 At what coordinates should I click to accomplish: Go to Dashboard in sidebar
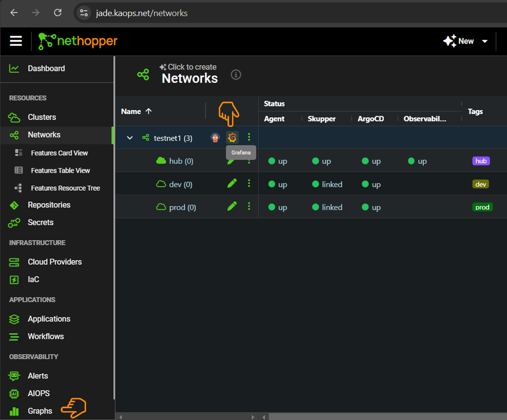pos(57,68)
